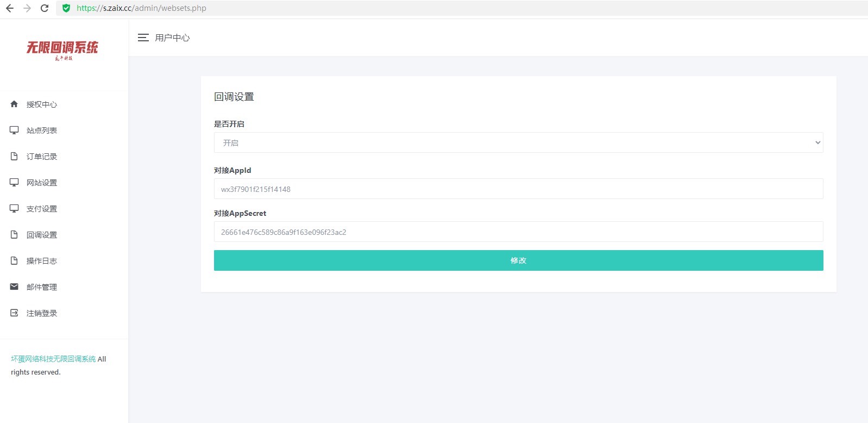Viewport: 868px width, 423px height.
Task: Open the 是否开启 dropdown
Action: coord(518,142)
